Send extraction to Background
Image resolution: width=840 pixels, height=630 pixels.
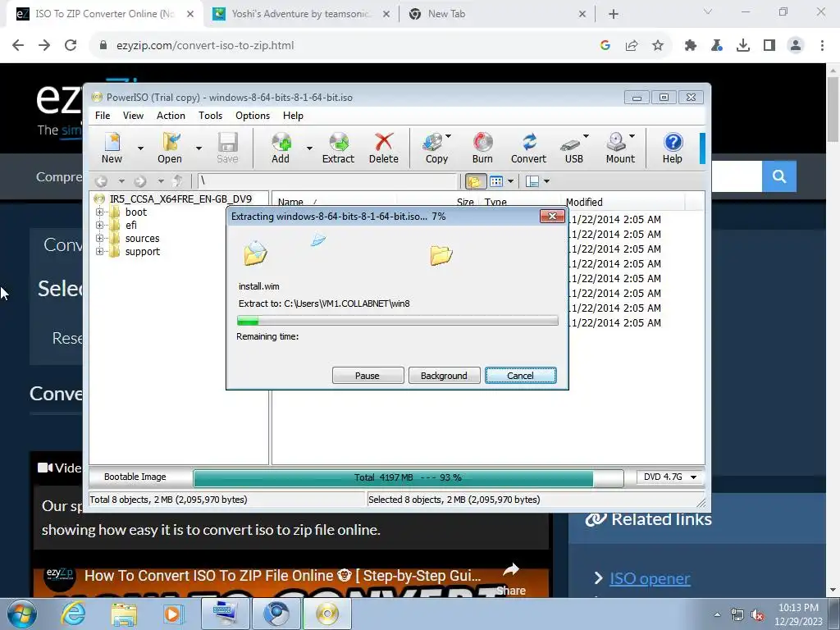tap(444, 376)
